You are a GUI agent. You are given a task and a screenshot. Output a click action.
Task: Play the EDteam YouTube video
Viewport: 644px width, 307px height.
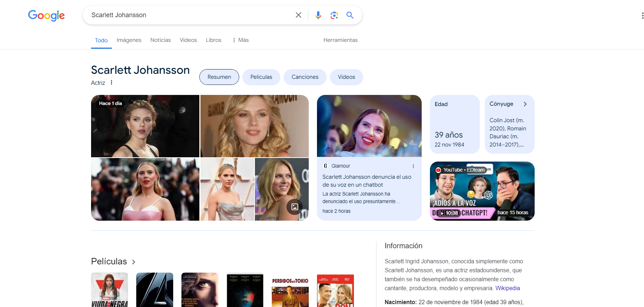(482, 191)
